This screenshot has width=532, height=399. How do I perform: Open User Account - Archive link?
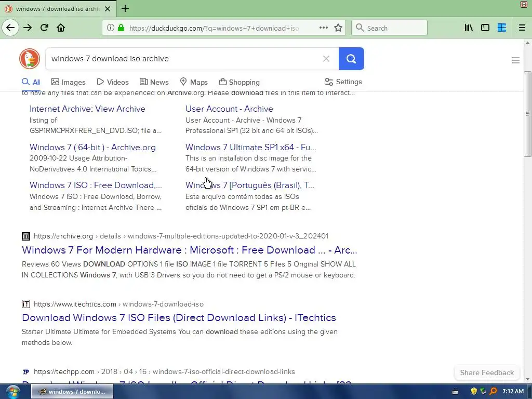pos(229,109)
